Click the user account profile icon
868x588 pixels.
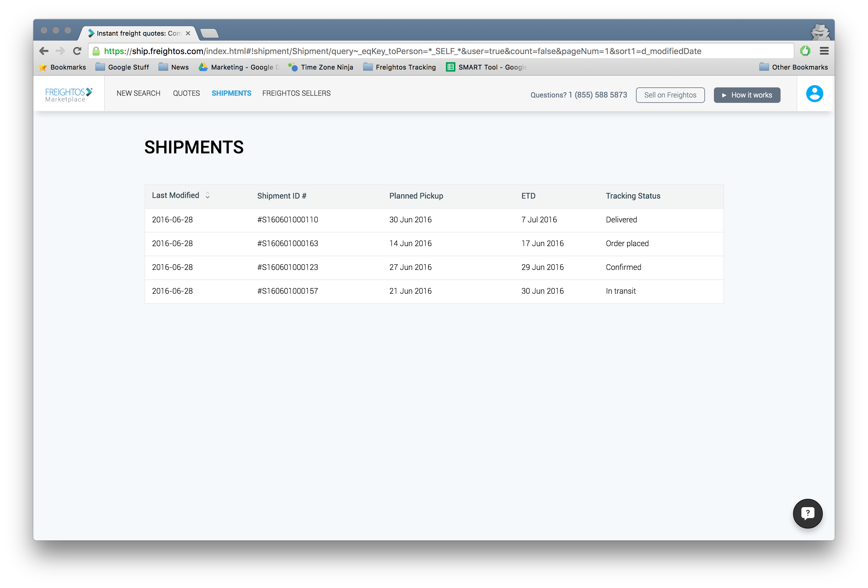(814, 93)
